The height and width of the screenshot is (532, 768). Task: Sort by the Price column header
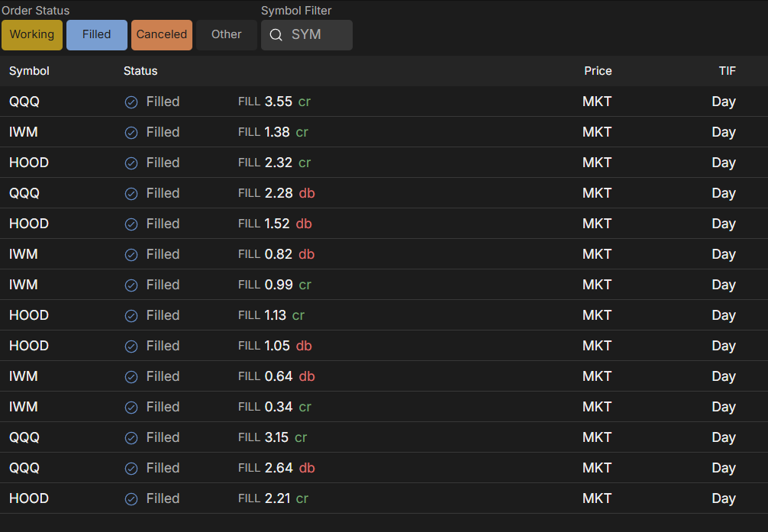click(x=598, y=71)
